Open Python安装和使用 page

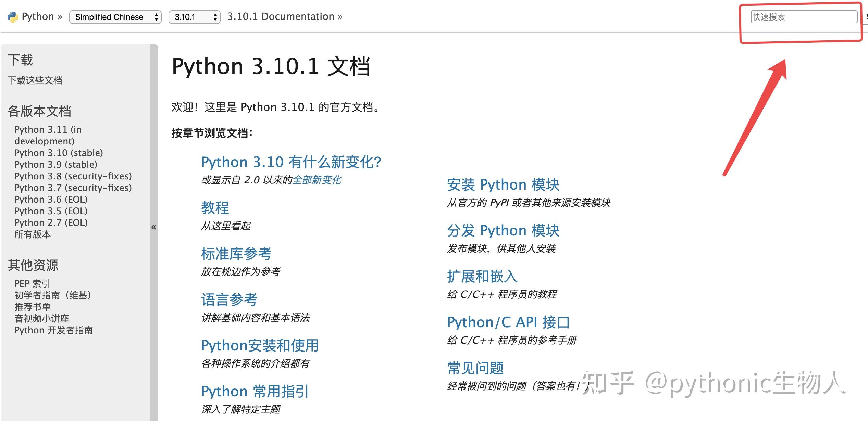[x=259, y=345]
